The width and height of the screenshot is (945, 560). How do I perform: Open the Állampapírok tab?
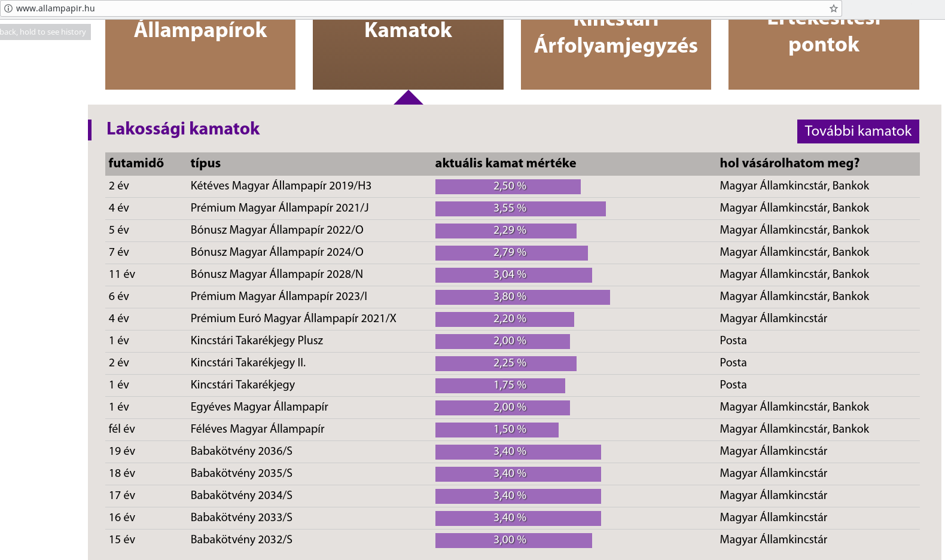tap(200, 54)
